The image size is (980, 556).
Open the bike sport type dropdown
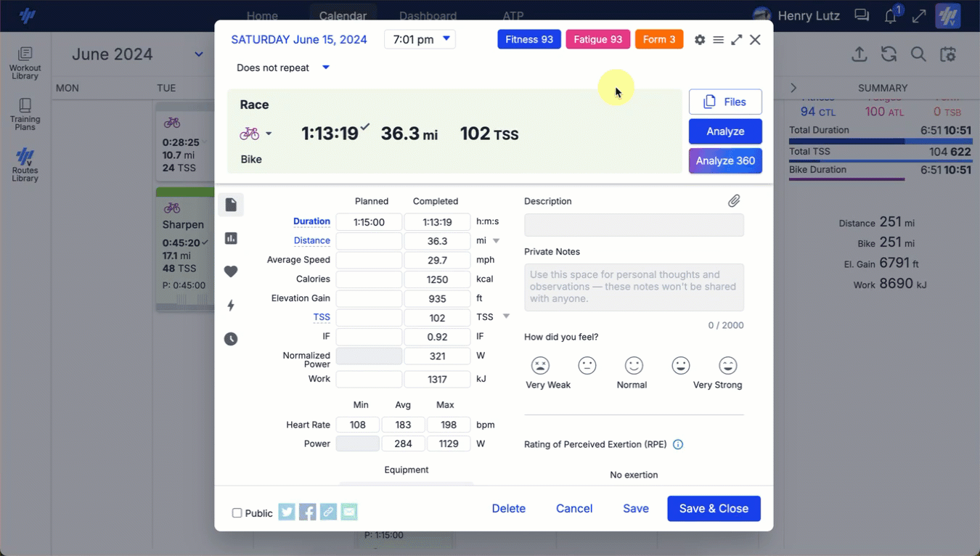(x=256, y=134)
